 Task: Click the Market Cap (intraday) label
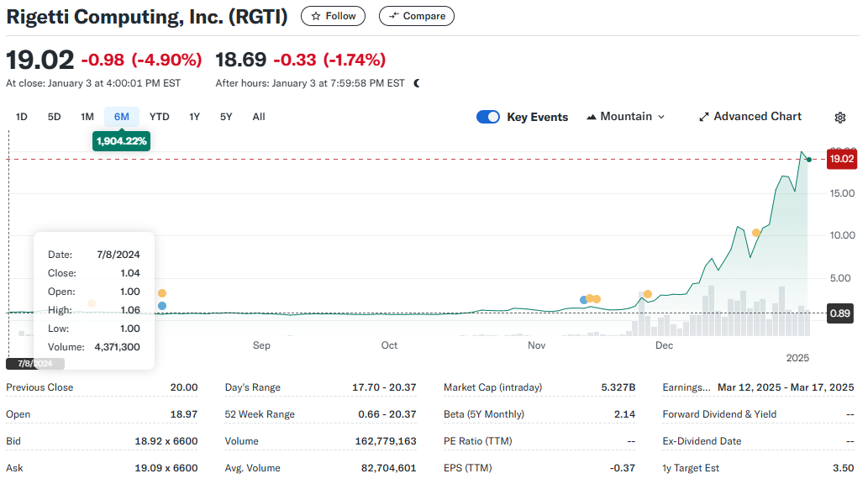point(492,387)
